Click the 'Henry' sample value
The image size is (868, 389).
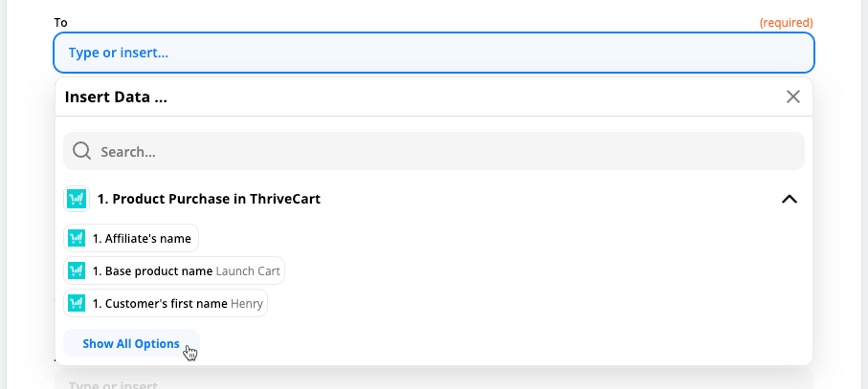point(246,303)
